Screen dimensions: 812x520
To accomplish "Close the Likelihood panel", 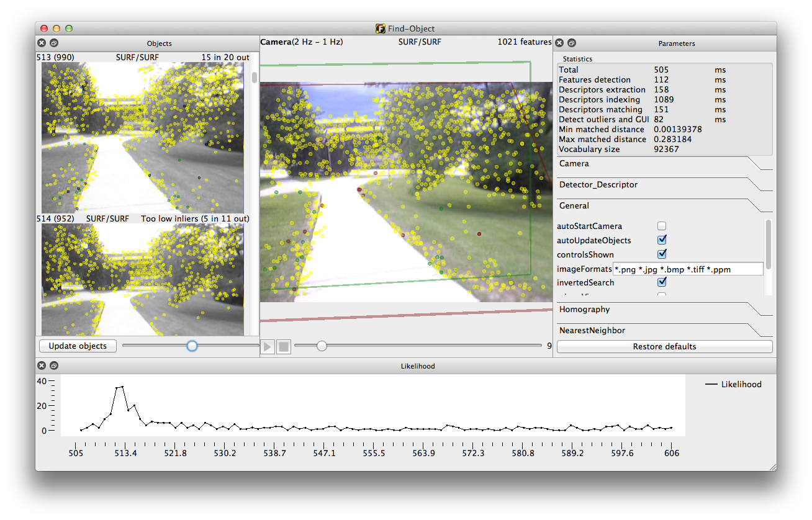I will (x=41, y=365).
